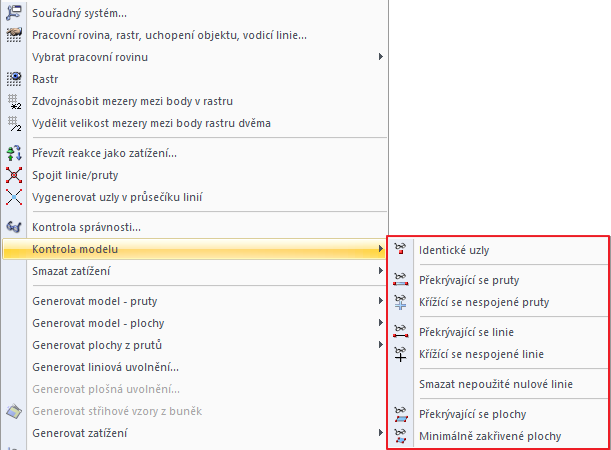Click the Křížící se nespojené linie icon
This screenshot has width=611, height=450.
click(x=401, y=353)
